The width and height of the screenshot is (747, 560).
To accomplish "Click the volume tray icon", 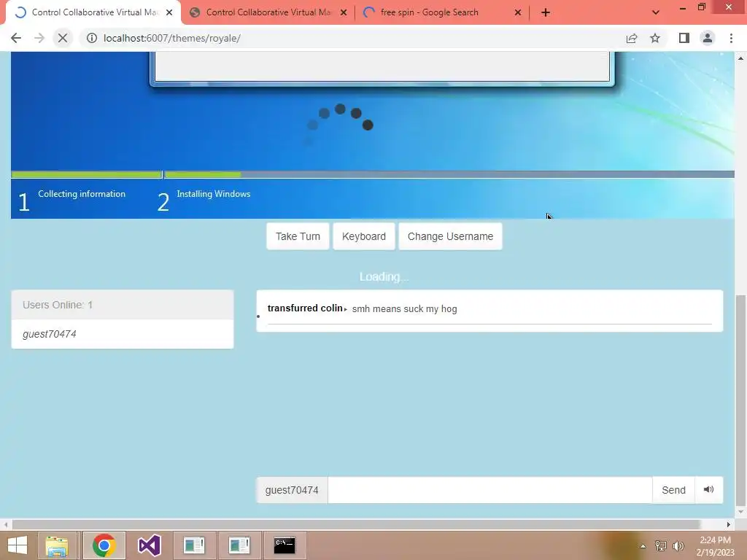I will point(678,545).
